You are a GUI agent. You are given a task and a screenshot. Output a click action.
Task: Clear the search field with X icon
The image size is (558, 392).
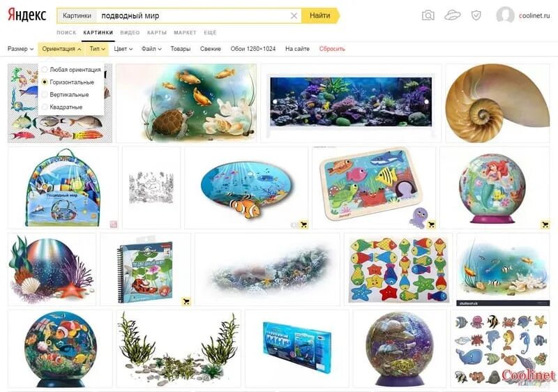pyautogui.click(x=294, y=15)
